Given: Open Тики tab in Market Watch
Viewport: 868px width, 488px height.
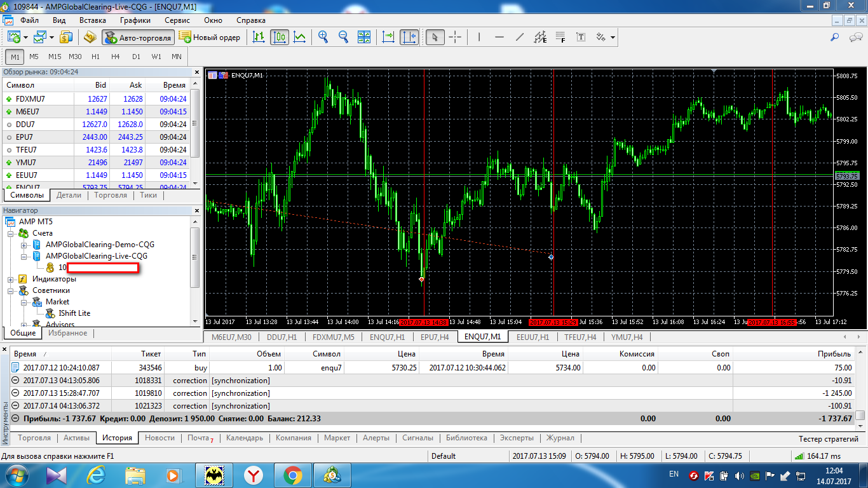Looking at the screenshot, I should [149, 195].
